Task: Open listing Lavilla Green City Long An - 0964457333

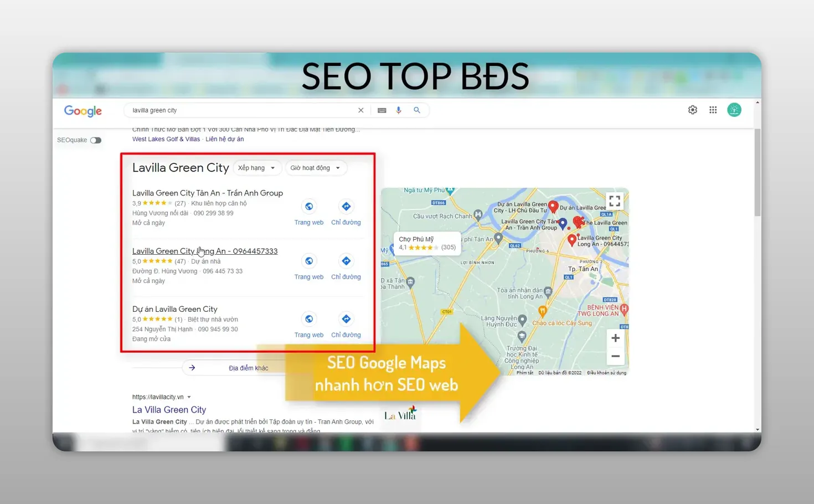Action: pyautogui.click(x=205, y=251)
